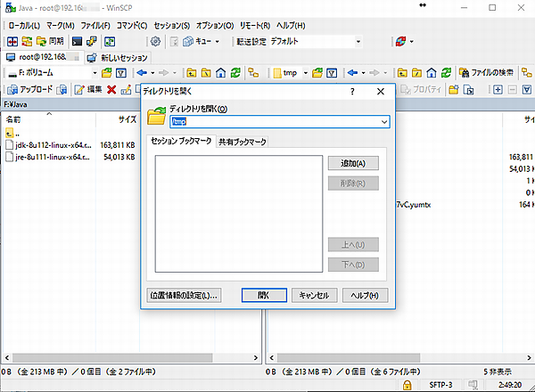Click the local panel horizontal scrollbar thumb
This screenshot has width=535, height=392.
pyautogui.click(x=112, y=357)
